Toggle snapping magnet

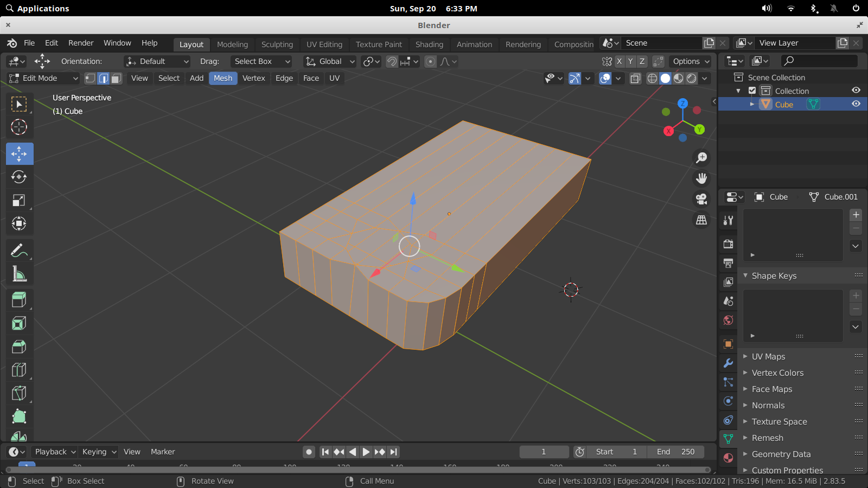point(392,61)
